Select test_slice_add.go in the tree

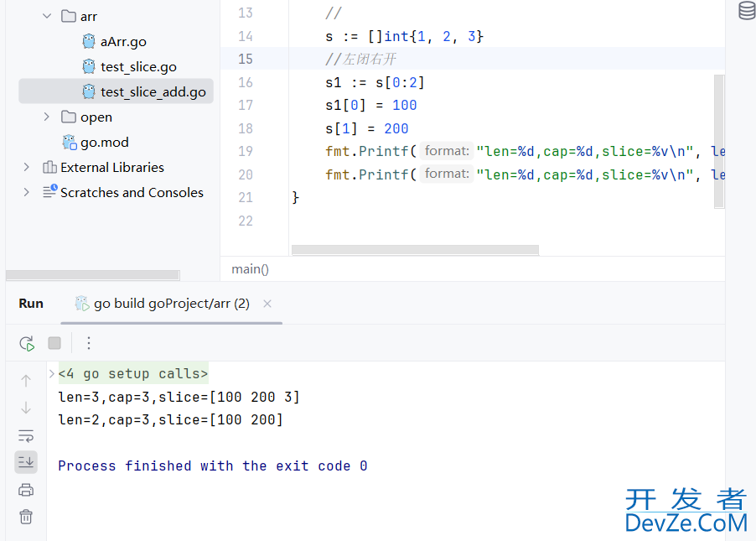[x=116, y=91]
